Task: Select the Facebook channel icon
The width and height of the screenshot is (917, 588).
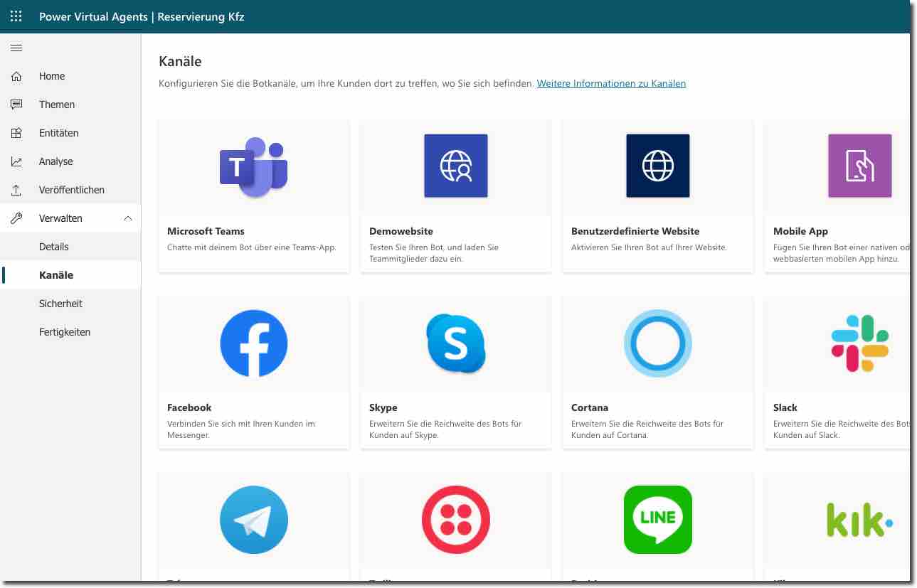Action: pyautogui.click(x=253, y=343)
